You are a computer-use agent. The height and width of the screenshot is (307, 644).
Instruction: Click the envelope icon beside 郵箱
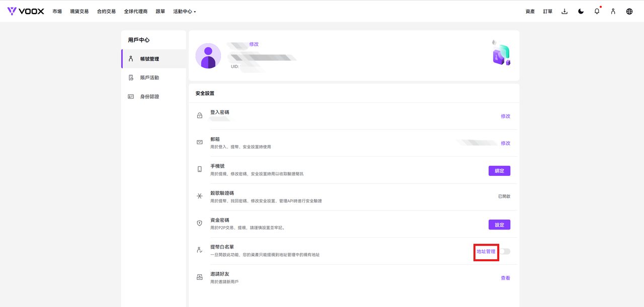[x=200, y=142]
